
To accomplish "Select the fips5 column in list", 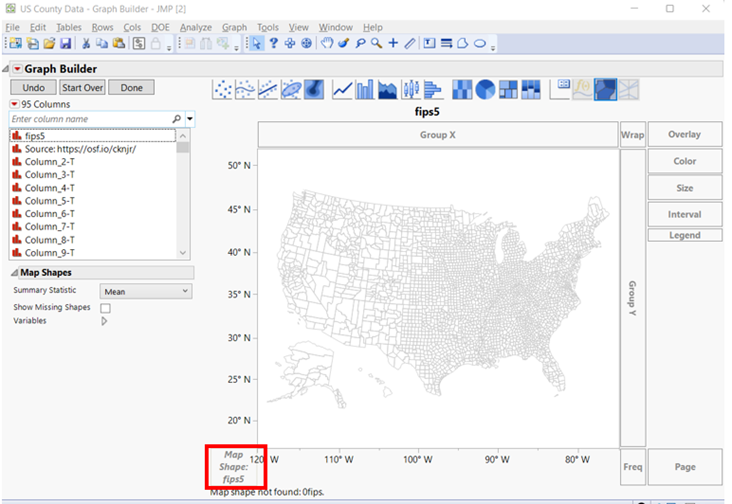I will point(92,136).
